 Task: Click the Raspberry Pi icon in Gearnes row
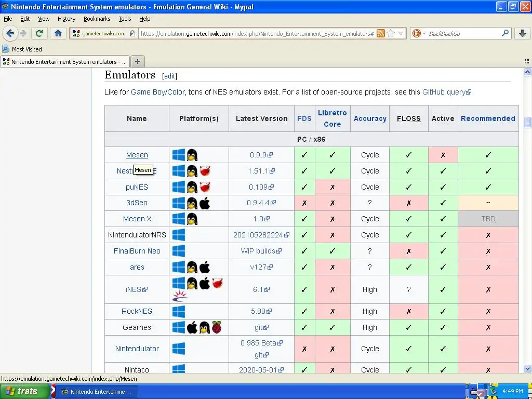[x=217, y=327]
